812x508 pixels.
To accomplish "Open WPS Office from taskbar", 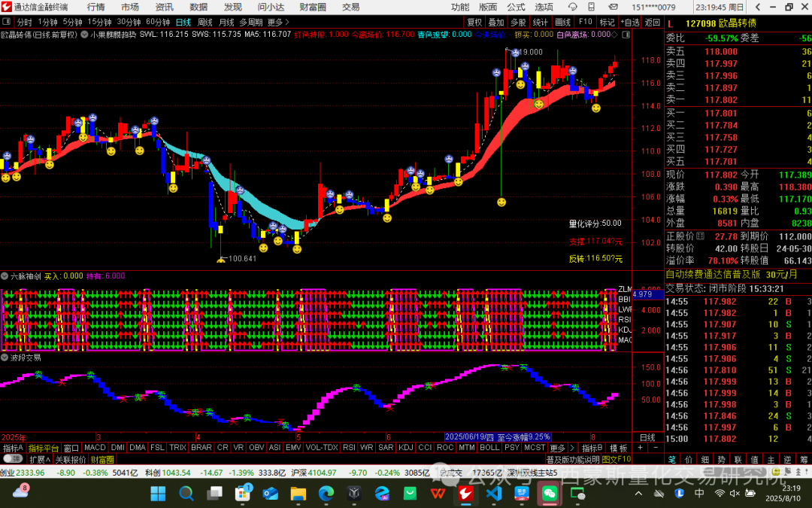I will click(x=438, y=493).
